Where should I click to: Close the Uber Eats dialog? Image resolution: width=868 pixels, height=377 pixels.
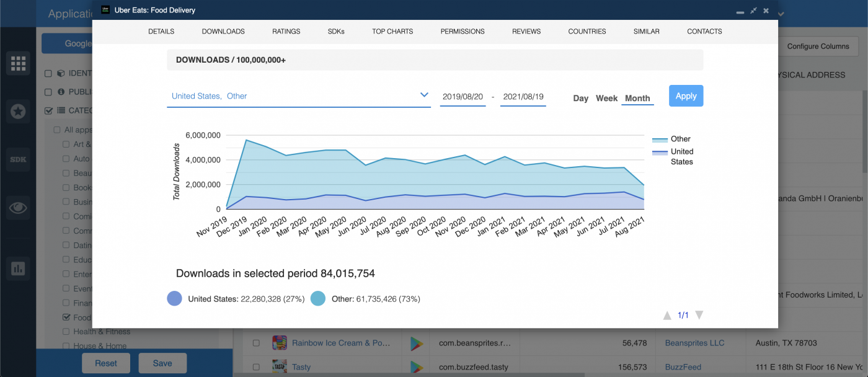[766, 11]
